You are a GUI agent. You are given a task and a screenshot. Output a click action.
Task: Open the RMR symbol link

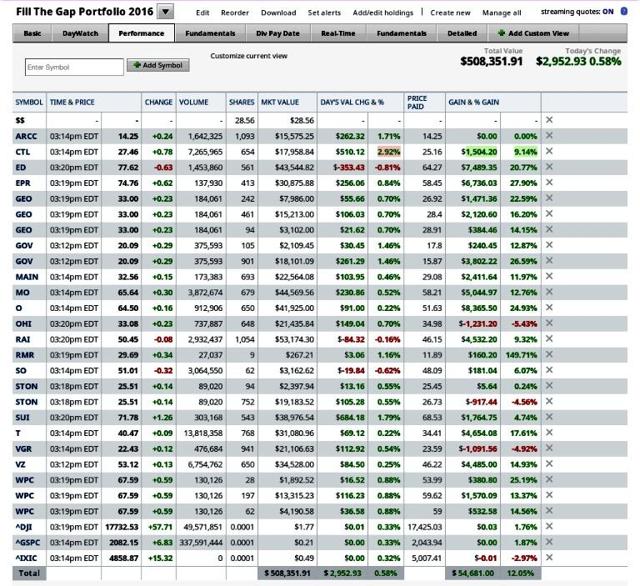pos(24,355)
